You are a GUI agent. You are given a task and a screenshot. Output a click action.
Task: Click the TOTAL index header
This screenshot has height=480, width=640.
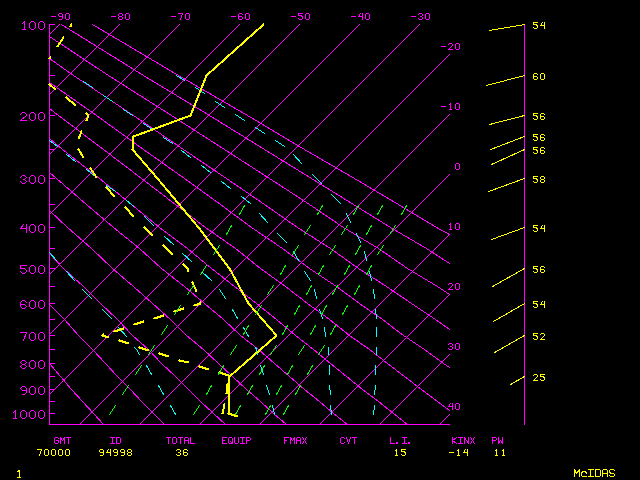tap(180, 440)
